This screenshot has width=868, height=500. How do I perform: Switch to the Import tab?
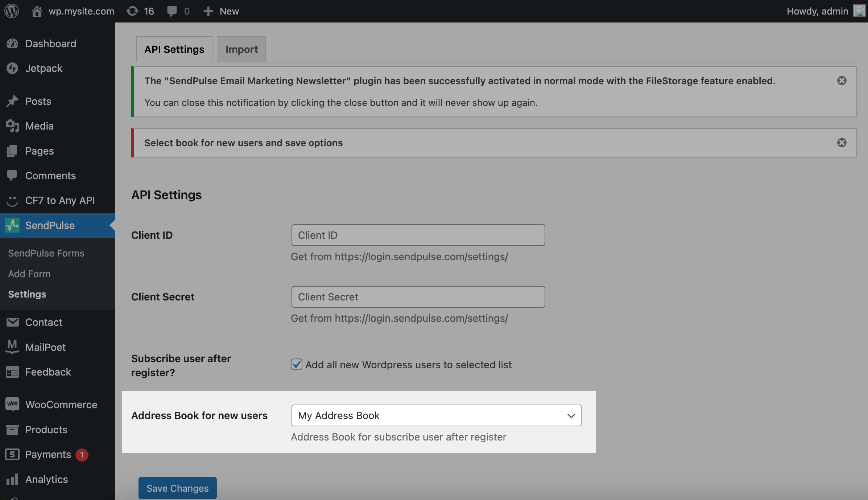[x=241, y=49]
